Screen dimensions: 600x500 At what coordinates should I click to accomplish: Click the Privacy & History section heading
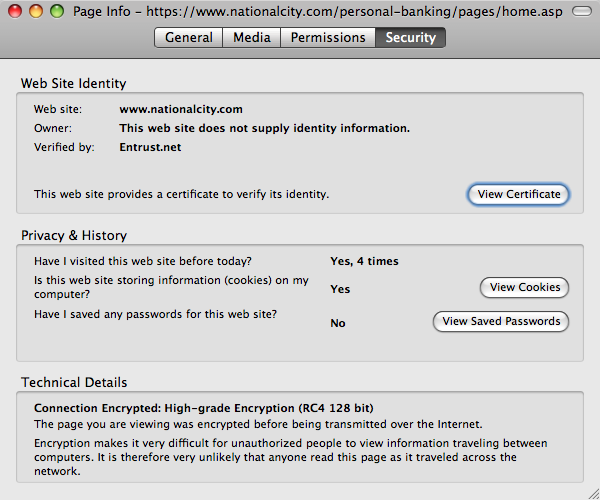click(x=74, y=235)
